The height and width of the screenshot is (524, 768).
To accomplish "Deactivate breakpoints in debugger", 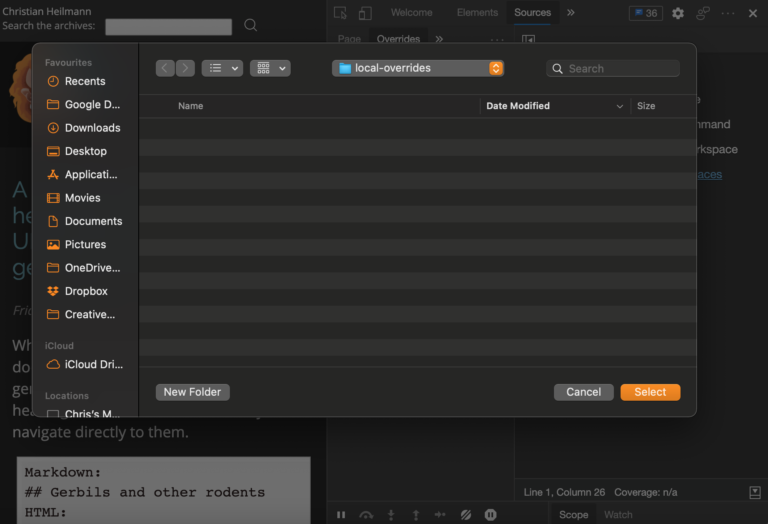I will point(466,515).
